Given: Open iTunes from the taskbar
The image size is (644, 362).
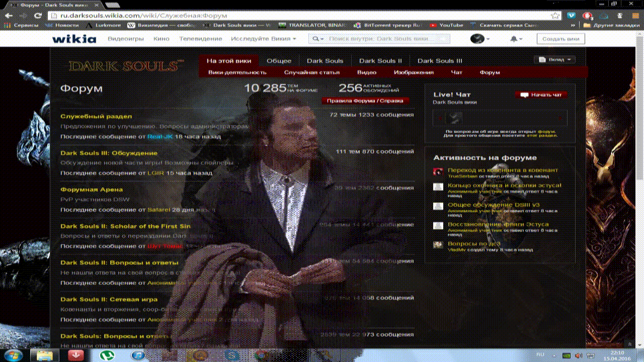Looking at the screenshot, I should (x=138, y=355).
